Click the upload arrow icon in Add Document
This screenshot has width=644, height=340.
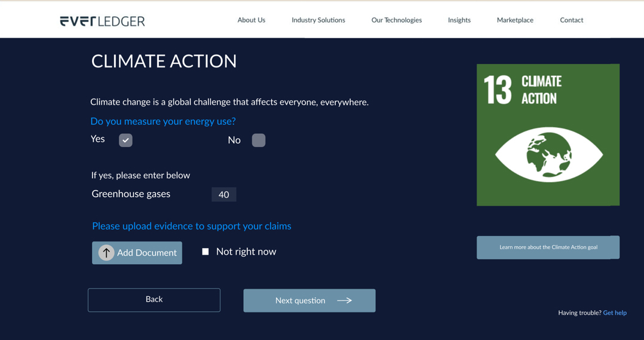(x=106, y=253)
